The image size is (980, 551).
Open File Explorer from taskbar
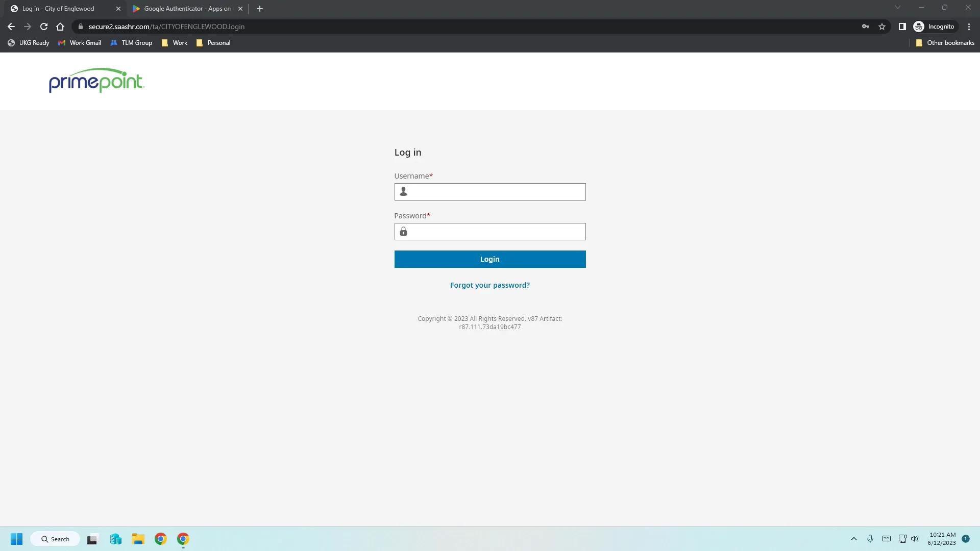coord(138,539)
